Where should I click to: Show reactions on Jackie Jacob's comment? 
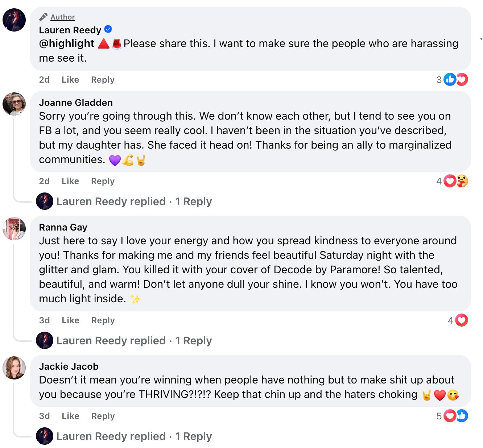pos(455,416)
